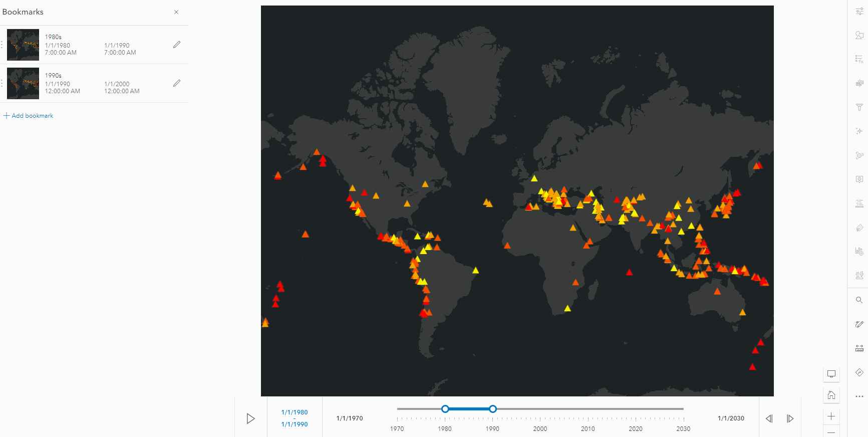Grab the 1990s bookmark drag handle
The height and width of the screenshot is (437, 868).
2,83
